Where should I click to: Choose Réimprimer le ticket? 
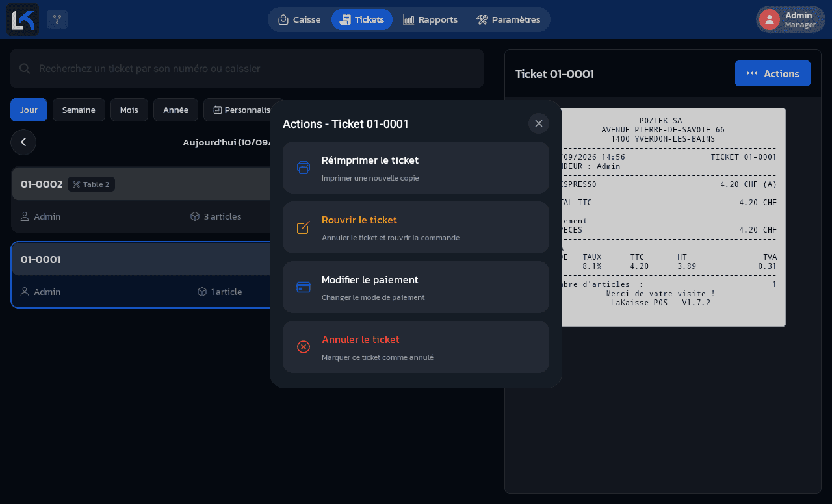coord(416,168)
